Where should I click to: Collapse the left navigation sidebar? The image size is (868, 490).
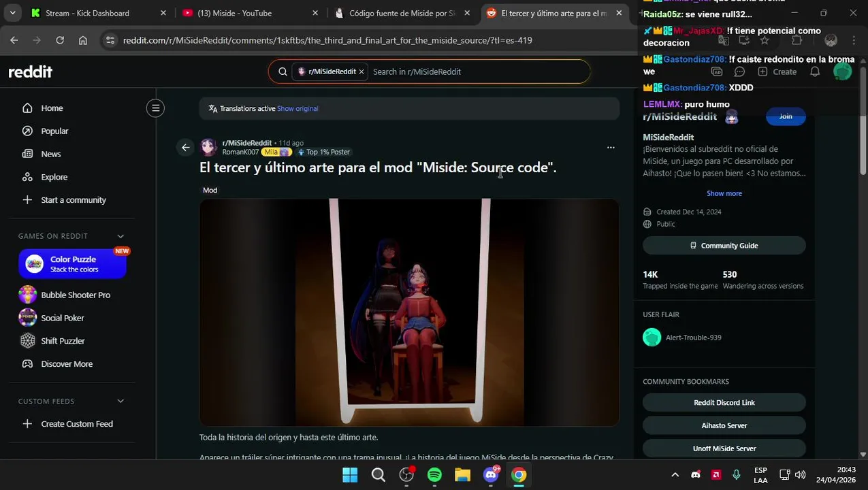tap(155, 108)
